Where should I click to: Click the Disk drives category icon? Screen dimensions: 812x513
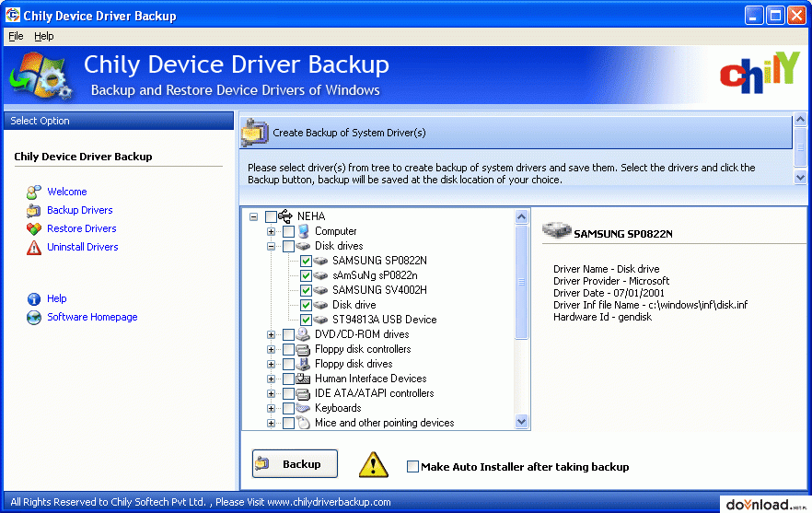pyautogui.click(x=303, y=246)
